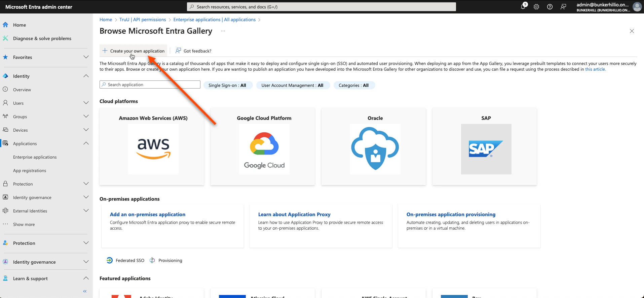Viewport: 644px width, 298px height.
Task: Go to the TruU API permissions breadcrumb
Action: (x=143, y=20)
